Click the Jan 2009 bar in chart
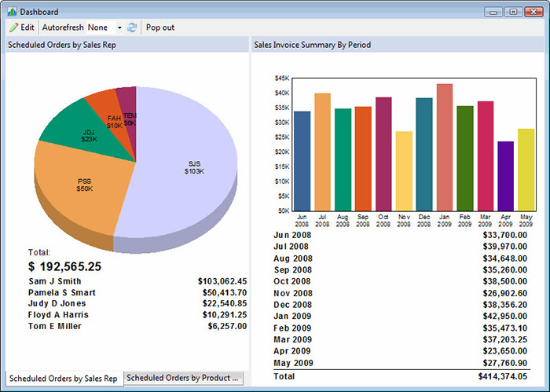This screenshot has height=392, width=550. [x=445, y=149]
